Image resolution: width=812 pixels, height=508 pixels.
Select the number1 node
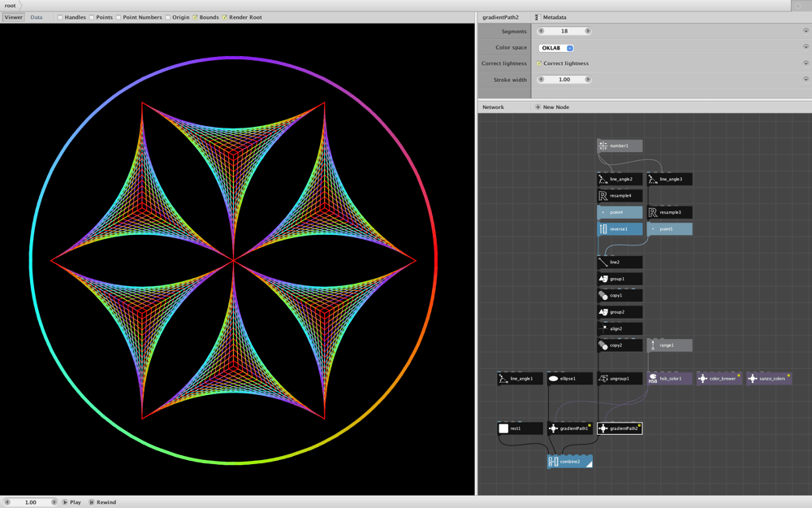coord(620,145)
